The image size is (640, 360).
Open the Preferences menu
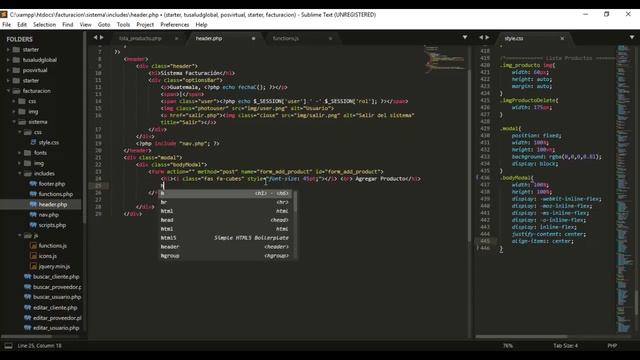pos(175,24)
